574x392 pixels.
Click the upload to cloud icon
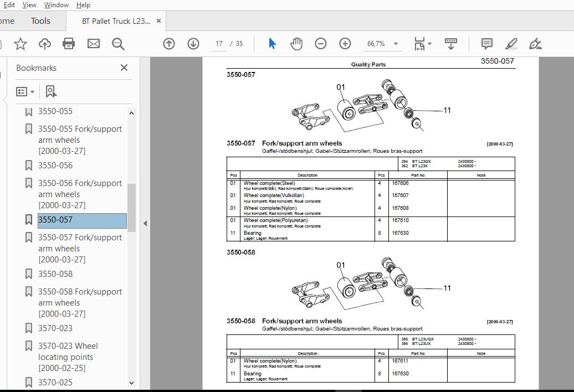(x=45, y=44)
